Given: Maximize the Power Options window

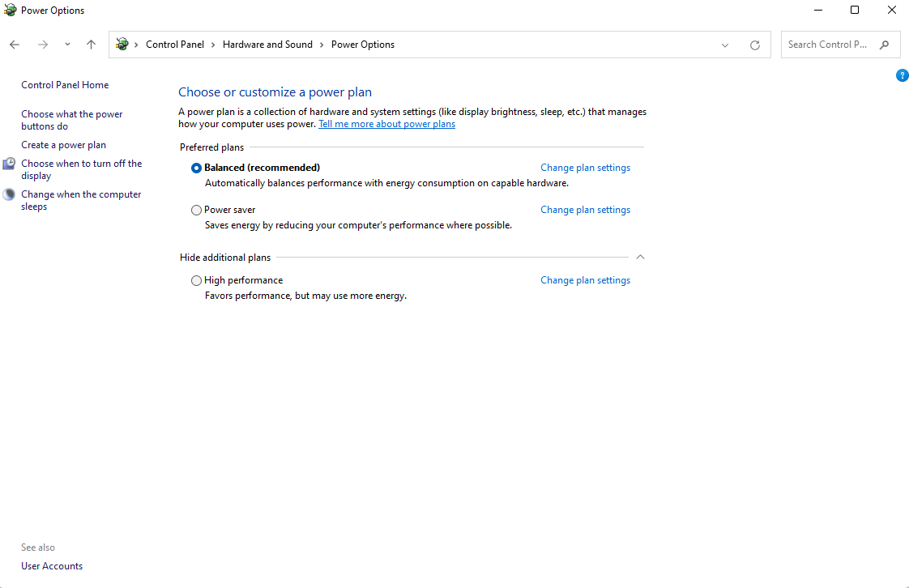Looking at the screenshot, I should pos(855,10).
